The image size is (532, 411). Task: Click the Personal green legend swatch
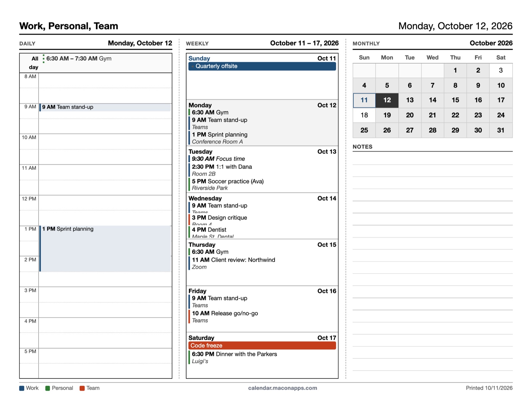tap(48, 388)
